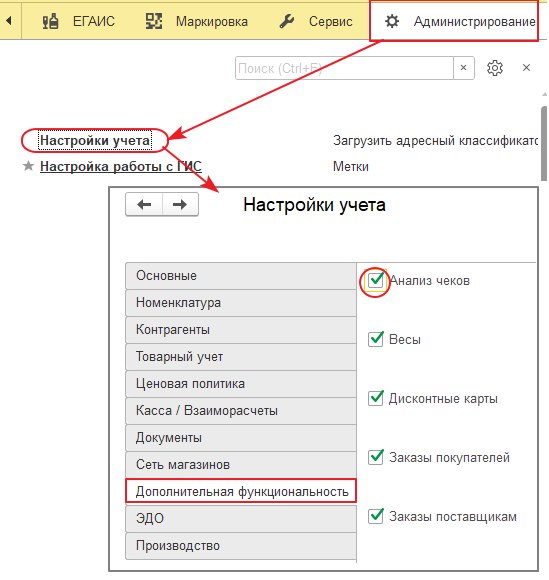The image size is (549, 580).
Task: Click the Администрирование gear icon
Action: coord(392,21)
